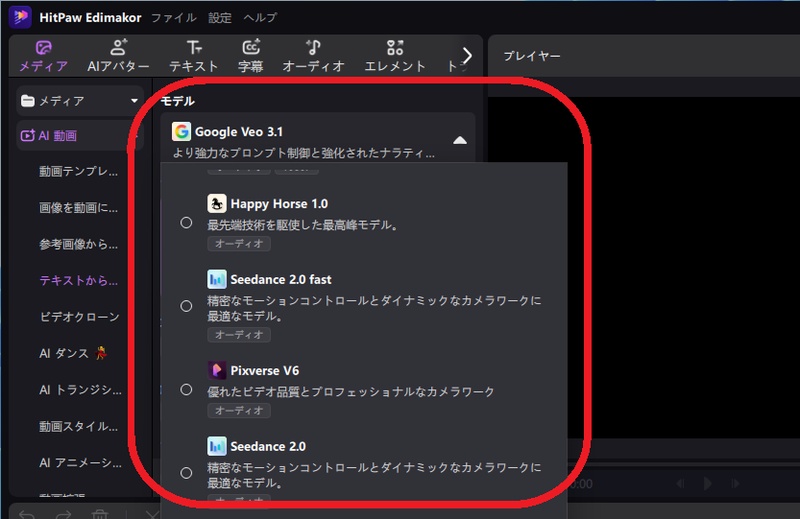800x519 pixels.
Task: Open AI ダンス in the sidebar
Action: coord(73,353)
